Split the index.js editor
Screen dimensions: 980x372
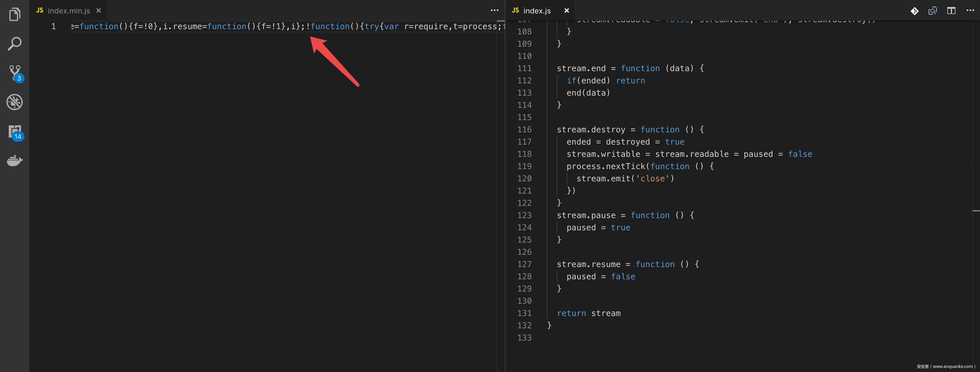click(951, 10)
